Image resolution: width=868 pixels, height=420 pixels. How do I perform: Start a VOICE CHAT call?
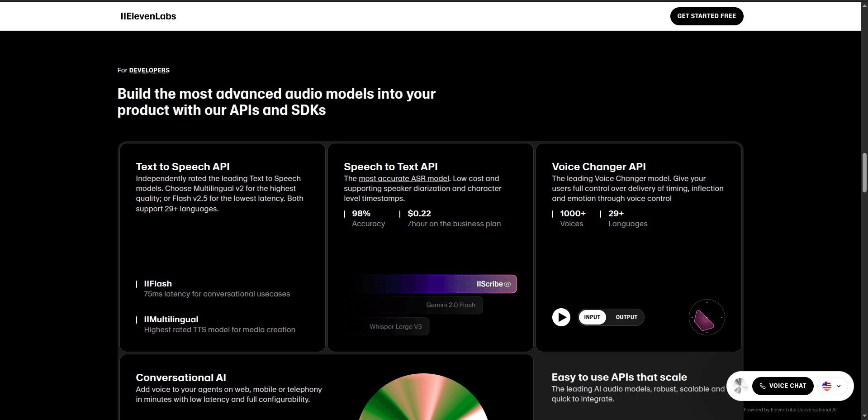tap(783, 386)
